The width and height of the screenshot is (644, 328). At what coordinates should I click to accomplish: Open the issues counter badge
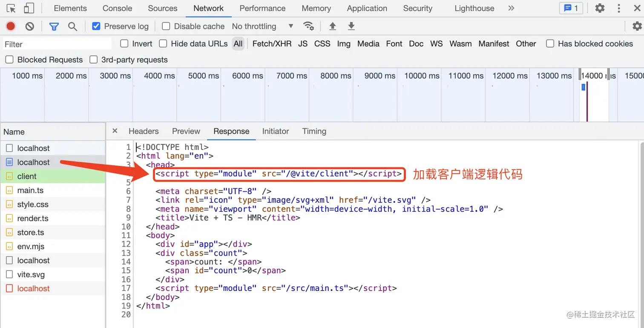coord(571,8)
